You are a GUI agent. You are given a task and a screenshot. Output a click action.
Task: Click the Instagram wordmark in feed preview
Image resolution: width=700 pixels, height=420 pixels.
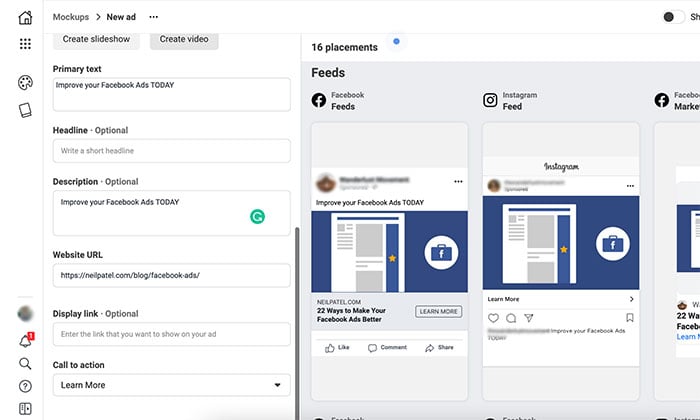[561, 167]
